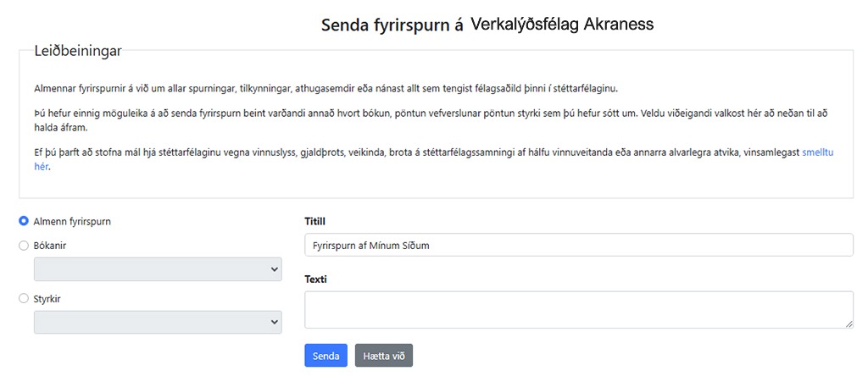Image resolution: width=868 pixels, height=376 pixels.
Task: Grab the resize handle of Texti textarea
Action: pos(849,323)
